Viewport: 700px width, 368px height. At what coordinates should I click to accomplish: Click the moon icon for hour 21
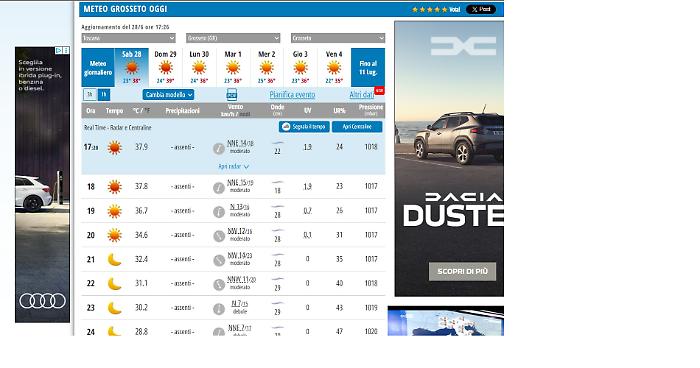point(114,259)
